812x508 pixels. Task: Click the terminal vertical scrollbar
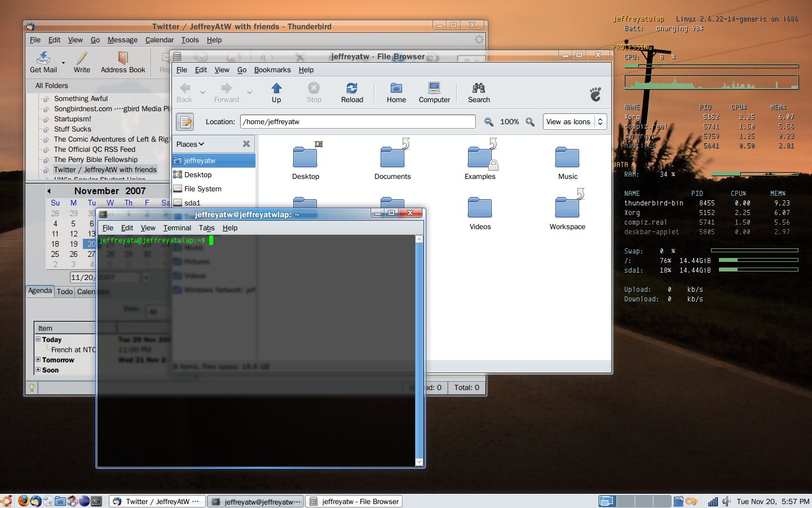tap(419, 350)
